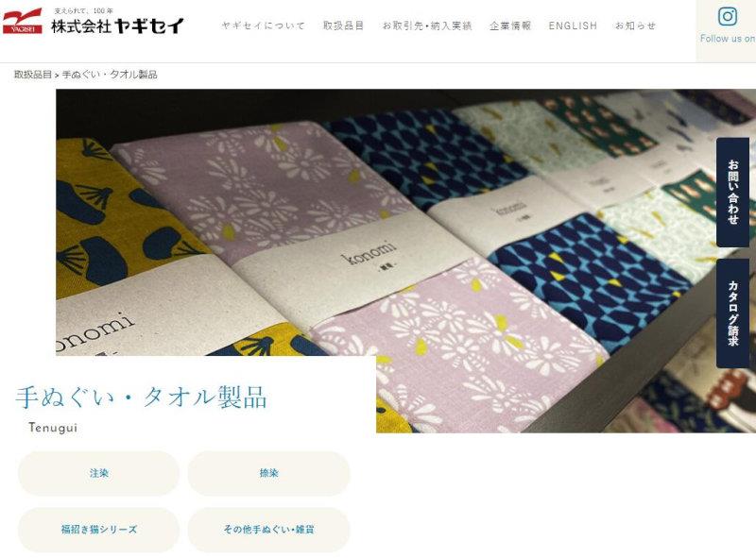Go to お知らせ news page
The width and height of the screenshot is (756, 558).
pyautogui.click(x=635, y=25)
